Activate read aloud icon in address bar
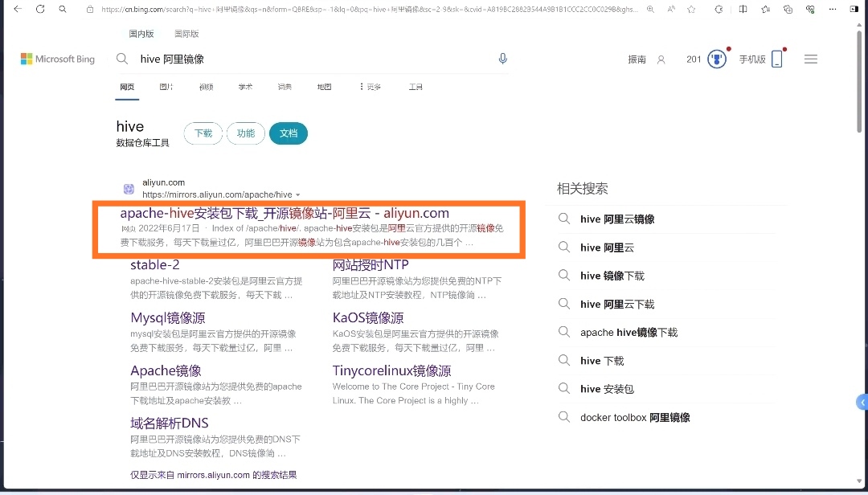The image size is (868, 495). [x=671, y=10]
